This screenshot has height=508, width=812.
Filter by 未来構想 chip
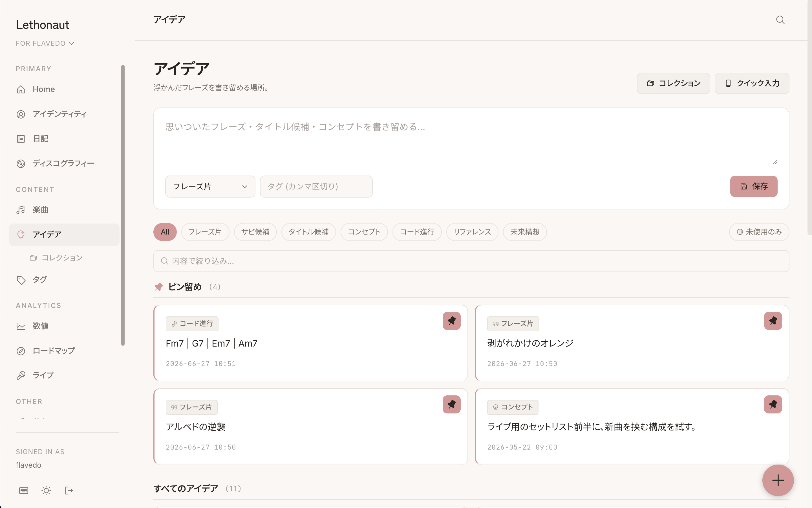click(x=525, y=232)
